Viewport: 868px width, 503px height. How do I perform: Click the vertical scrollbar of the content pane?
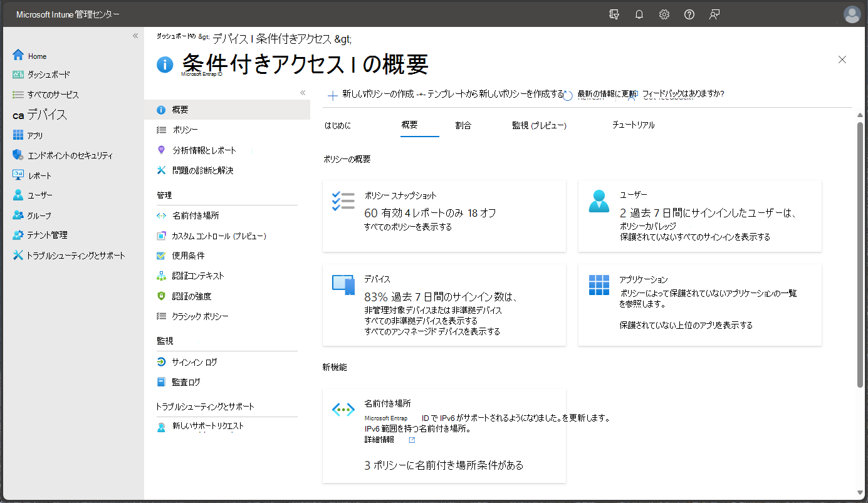(860, 254)
